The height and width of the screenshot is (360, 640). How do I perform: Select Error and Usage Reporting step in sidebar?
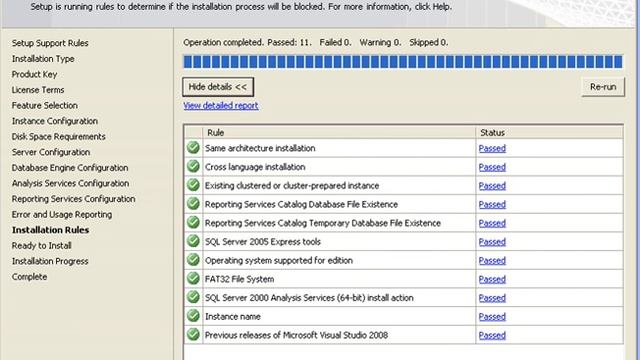[x=62, y=214]
